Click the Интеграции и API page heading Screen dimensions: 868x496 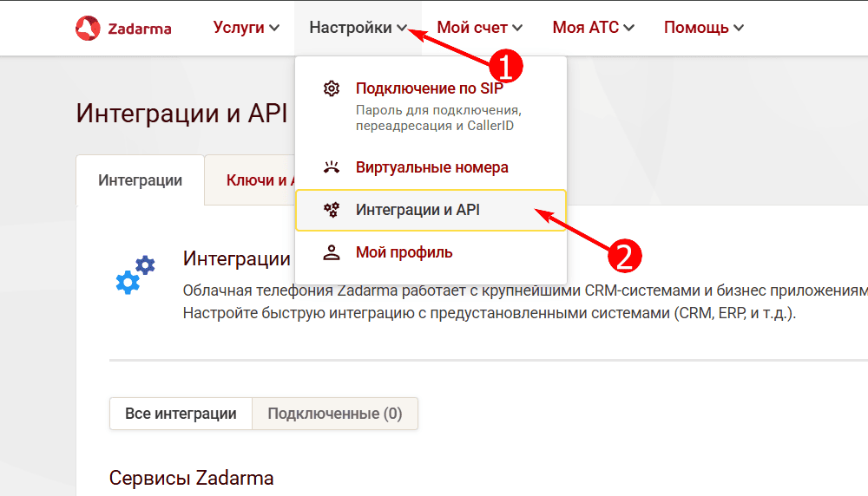181,113
